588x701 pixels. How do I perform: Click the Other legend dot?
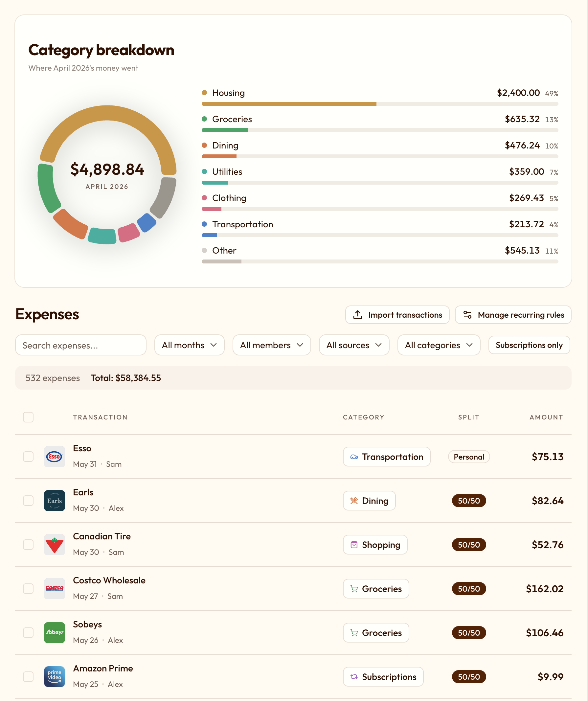[x=204, y=250]
